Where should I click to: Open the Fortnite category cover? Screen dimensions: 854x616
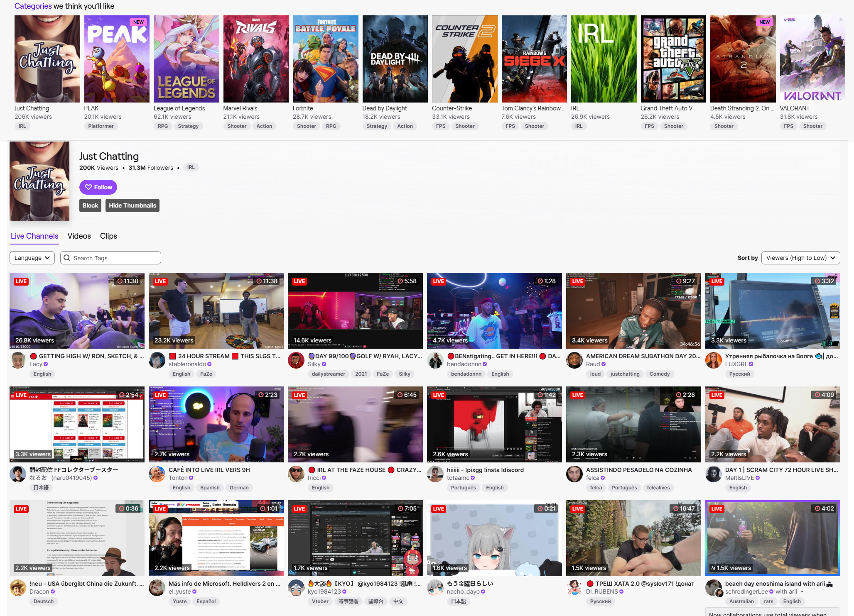point(325,59)
